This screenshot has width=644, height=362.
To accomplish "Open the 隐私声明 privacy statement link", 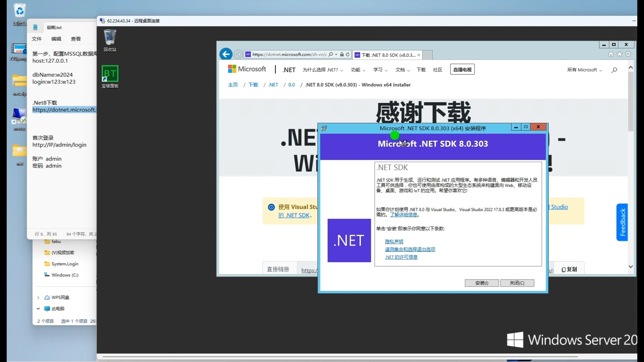I will (x=394, y=241).
